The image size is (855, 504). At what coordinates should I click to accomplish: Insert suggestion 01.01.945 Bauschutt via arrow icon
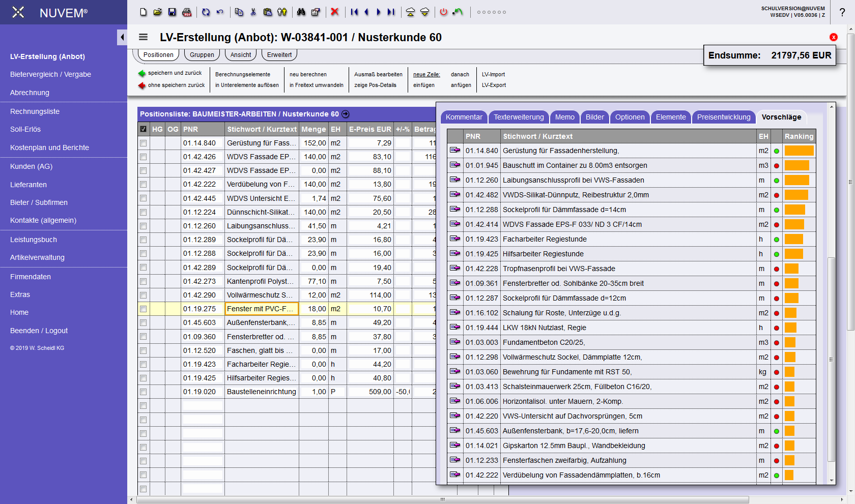point(455,165)
